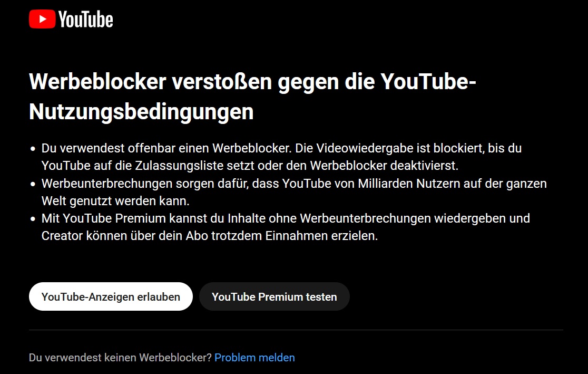Report a false adblock detection via 'Problem melden'
Viewport: 588px width, 374px height.
click(254, 358)
